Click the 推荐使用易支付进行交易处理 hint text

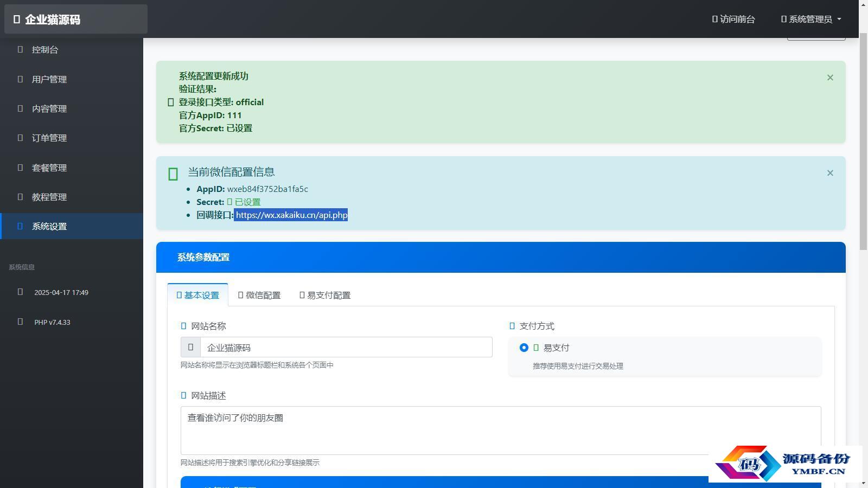point(578,366)
